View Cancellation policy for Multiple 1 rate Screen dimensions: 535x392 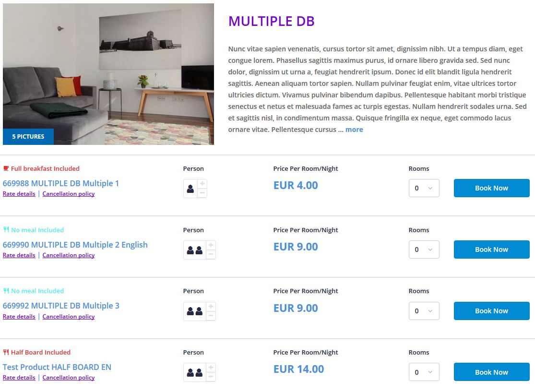coord(69,194)
